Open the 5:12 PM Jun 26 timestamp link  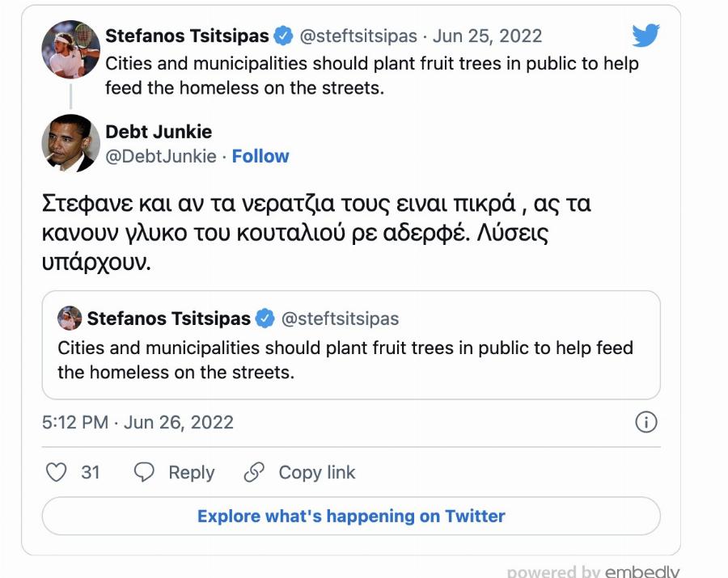pos(137,421)
